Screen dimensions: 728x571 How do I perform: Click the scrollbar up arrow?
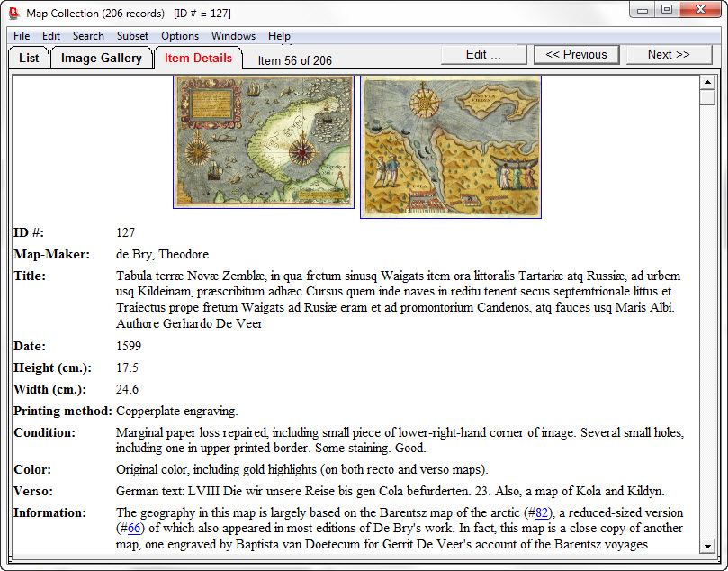pyautogui.click(x=707, y=82)
